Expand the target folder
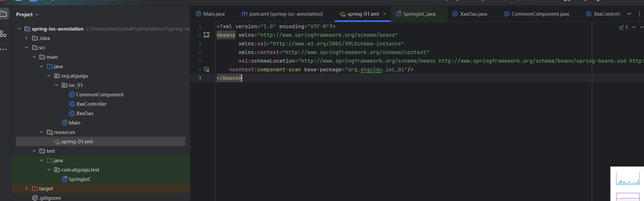 [27, 188]
